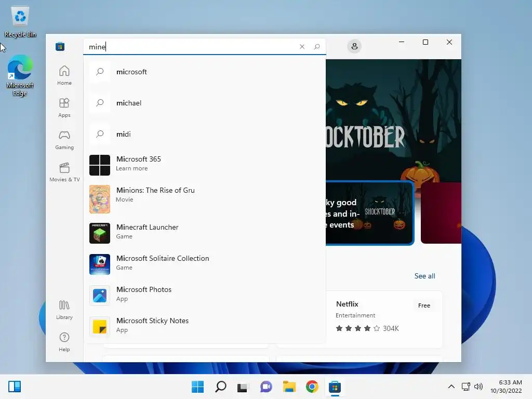Click the See all link

coord(425,276)
